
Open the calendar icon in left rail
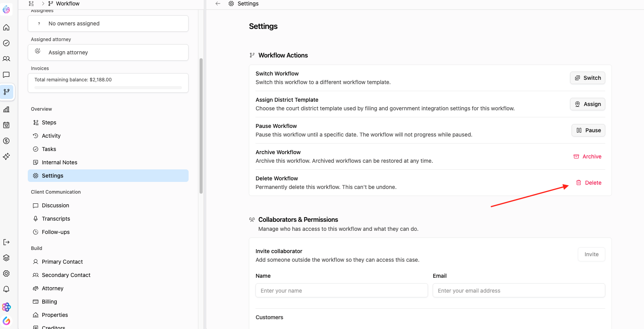(6, 125)
